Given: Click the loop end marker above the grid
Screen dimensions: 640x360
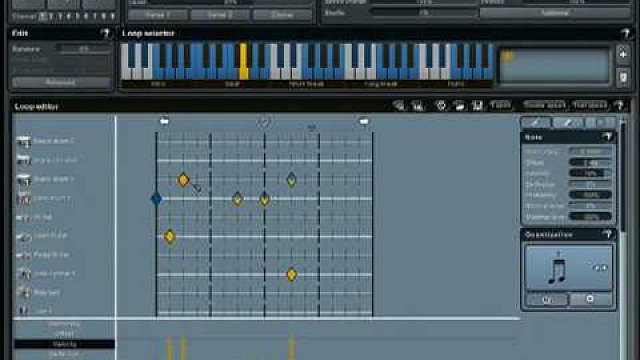Looking at the screenshot, I should coord(364,121).
